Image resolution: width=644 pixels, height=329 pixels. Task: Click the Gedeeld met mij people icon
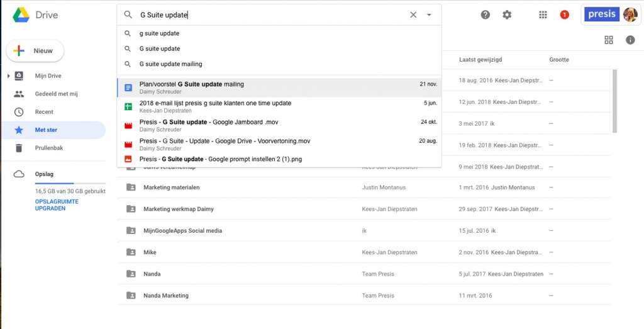(18, 94)
